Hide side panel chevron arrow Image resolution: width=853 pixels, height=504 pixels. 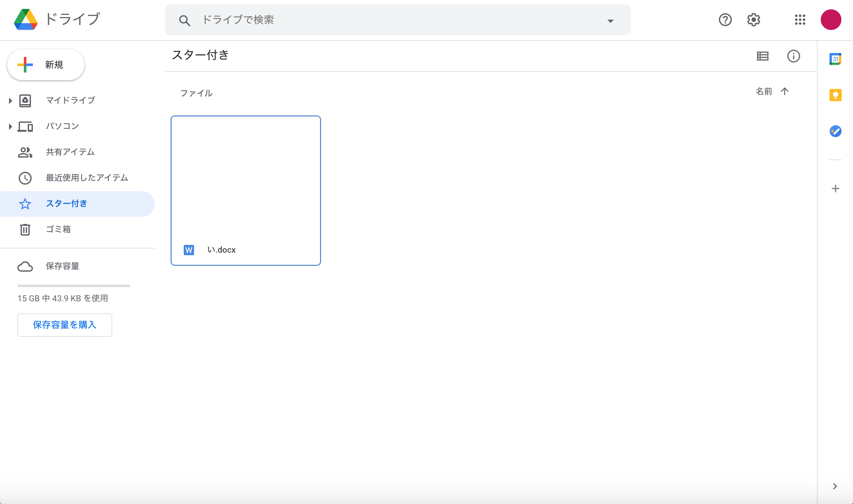tap(835, 486)
